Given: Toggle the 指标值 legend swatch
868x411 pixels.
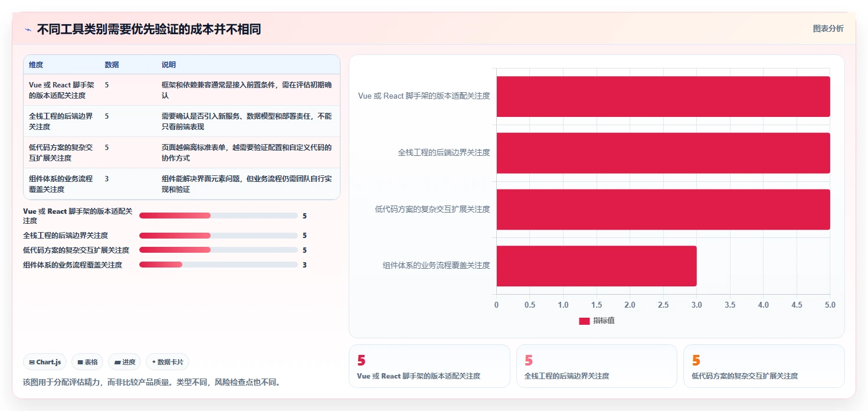Looking at the screenshot, I should click(x=584, y=321).
